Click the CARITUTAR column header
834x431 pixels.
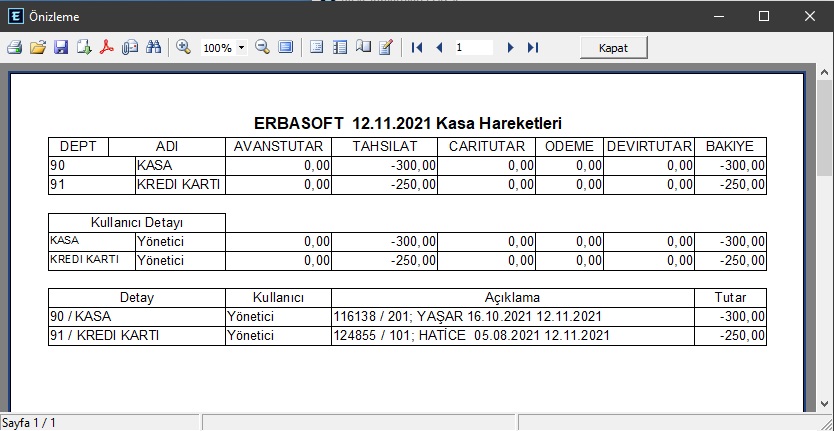487,147
